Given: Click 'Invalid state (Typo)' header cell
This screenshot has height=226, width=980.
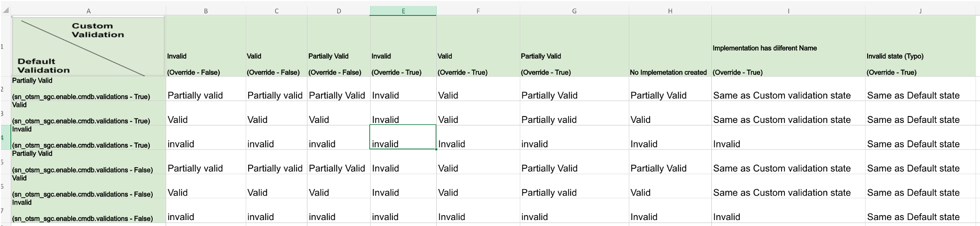Looking at the screenshot, I should click(920, 46).
